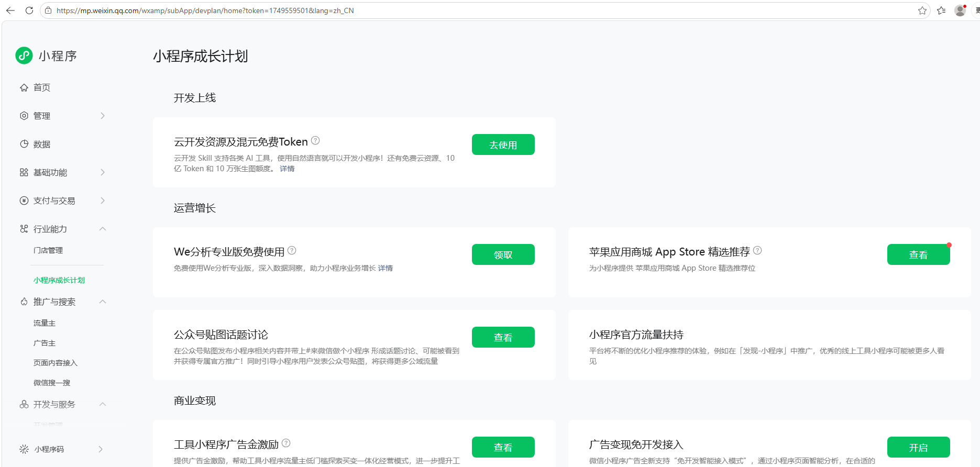Click 开启 button for 广告变现免开发接入
This screenshot has height=467, width=980.
tap(919, 447)
